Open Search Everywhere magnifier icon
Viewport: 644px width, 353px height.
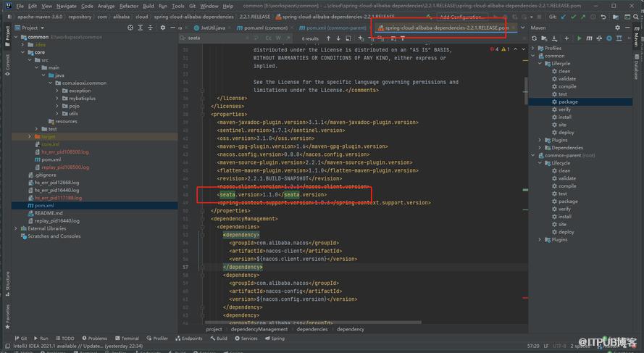[x=636, y=17]
